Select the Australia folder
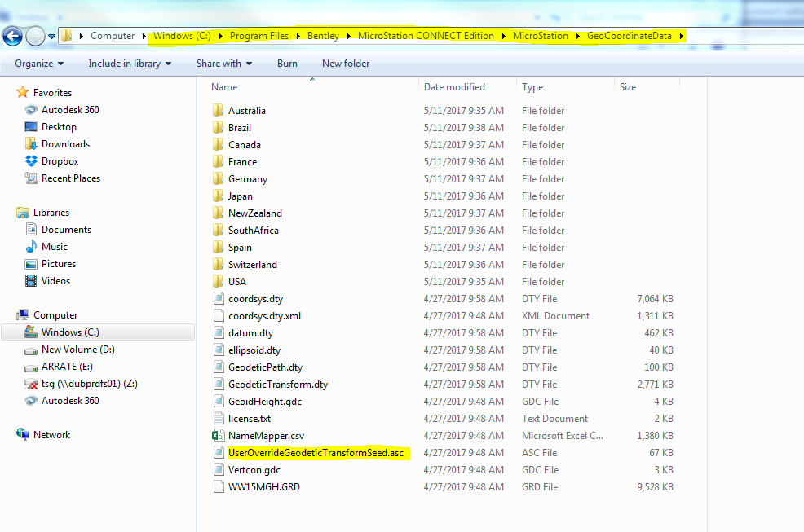 239,111
